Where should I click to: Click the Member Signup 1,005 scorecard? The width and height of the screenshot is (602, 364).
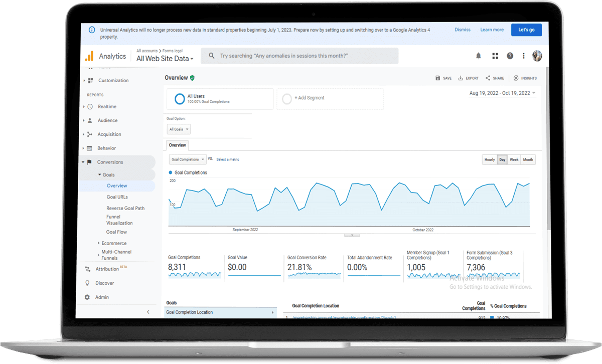[x=433, y=266]
